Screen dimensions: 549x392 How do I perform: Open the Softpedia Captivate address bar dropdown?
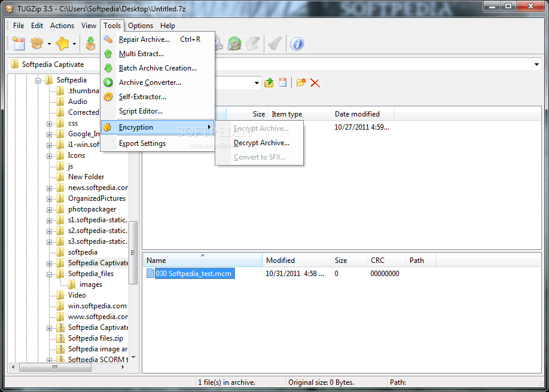537,65
